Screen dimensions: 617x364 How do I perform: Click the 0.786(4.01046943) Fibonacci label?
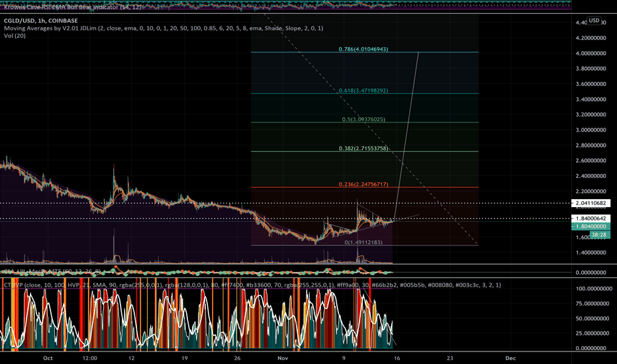coord(363,49)
